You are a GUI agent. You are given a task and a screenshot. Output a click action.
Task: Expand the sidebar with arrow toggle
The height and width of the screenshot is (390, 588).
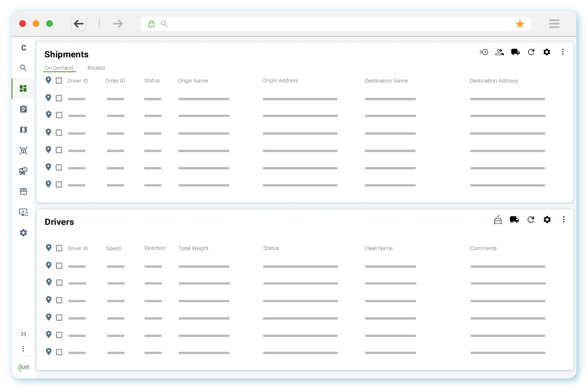(x=23, y=334)
